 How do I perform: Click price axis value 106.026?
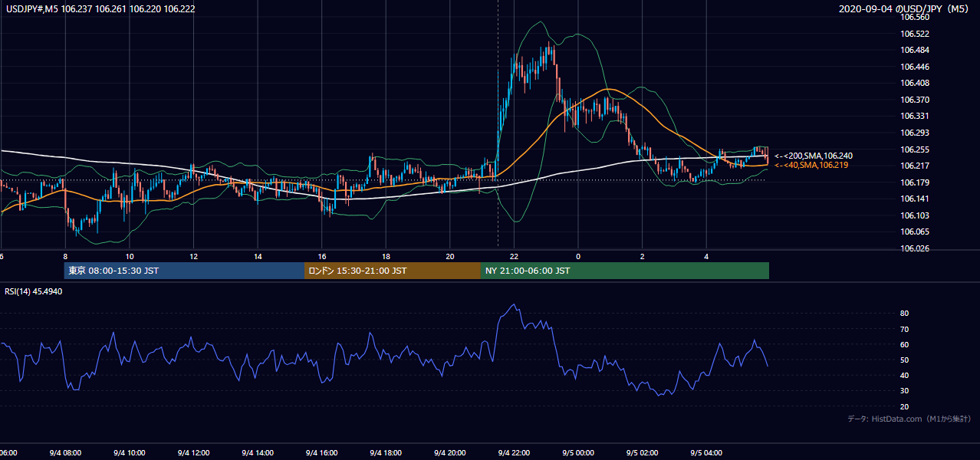pos(916,248)
